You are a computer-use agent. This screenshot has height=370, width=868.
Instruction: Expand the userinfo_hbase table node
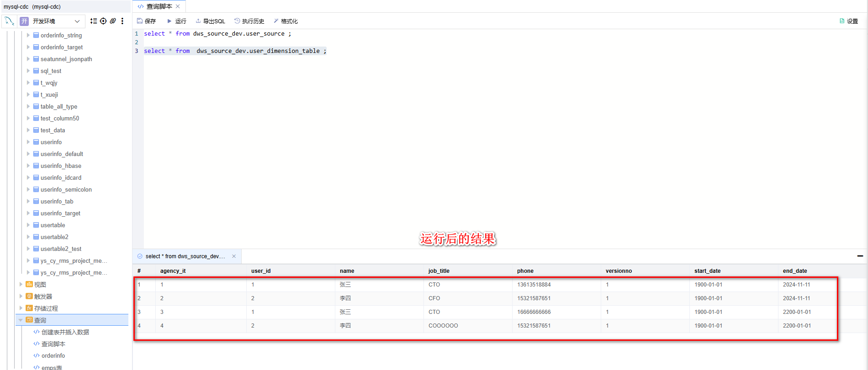coord(28,166)
